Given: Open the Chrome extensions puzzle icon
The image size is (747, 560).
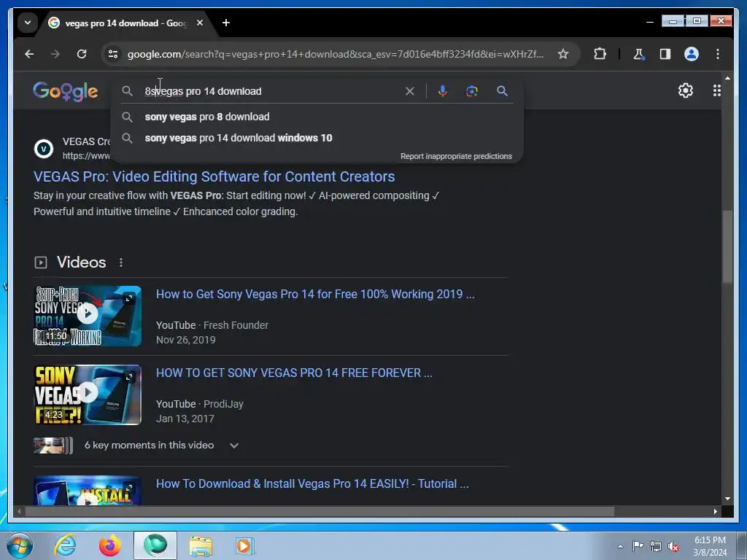Looking at the screenshot, I should [600, 54].
